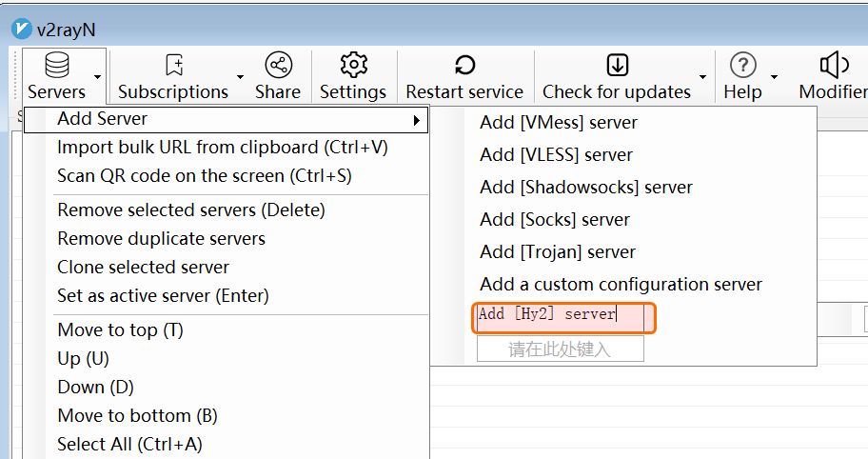Screen dimensions: 868x459
Task: Select Add [Trojan] server
Action: pyautogui.click(x=558, y=252)
